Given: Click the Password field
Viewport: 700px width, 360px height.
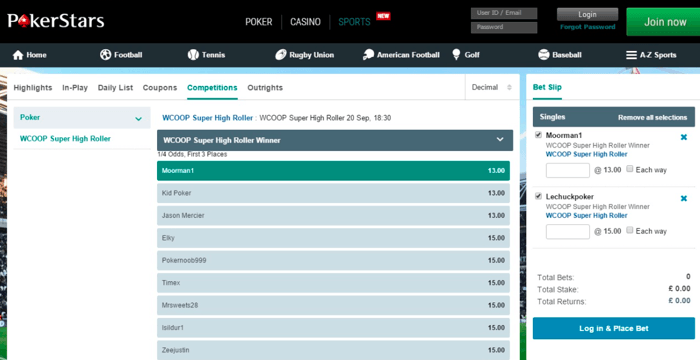Looking at the screenshot, I should (x=504, y=28).
